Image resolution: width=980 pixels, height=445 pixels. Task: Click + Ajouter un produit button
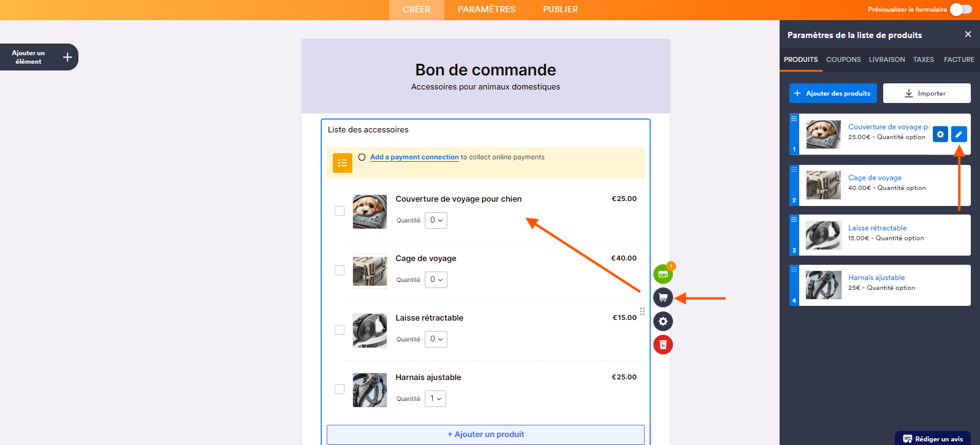click(485, 435)
